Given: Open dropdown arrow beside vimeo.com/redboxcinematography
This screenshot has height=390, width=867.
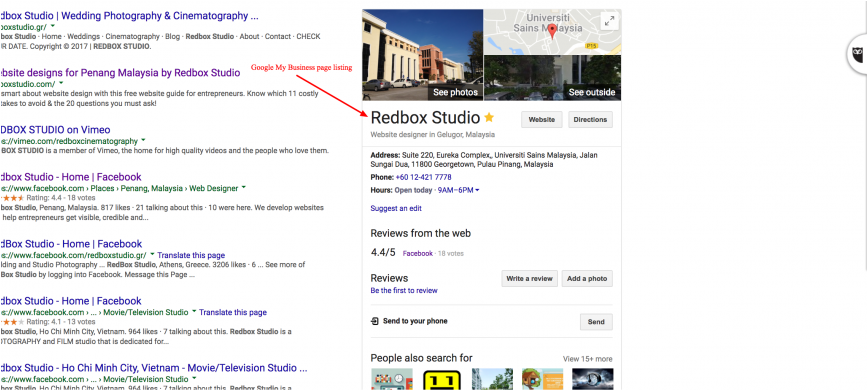Looking at the screenshot, I should (143, 141).
